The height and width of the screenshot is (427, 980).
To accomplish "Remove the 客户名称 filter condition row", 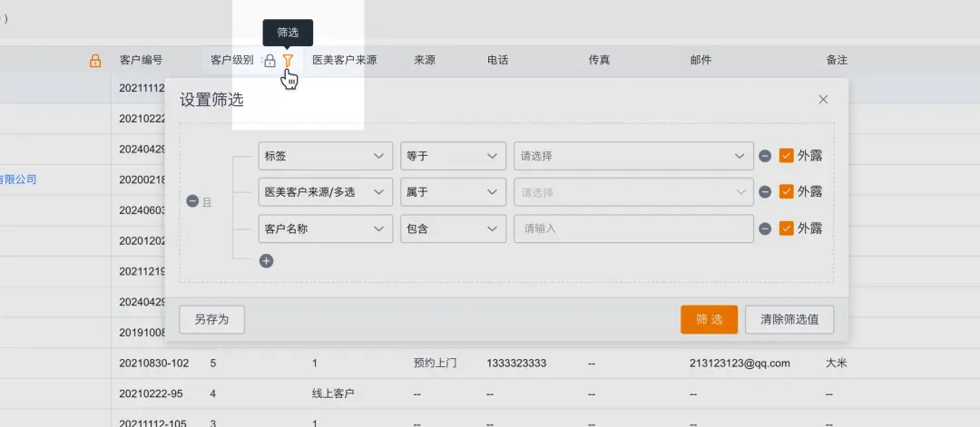I will [x=765, y=228].
